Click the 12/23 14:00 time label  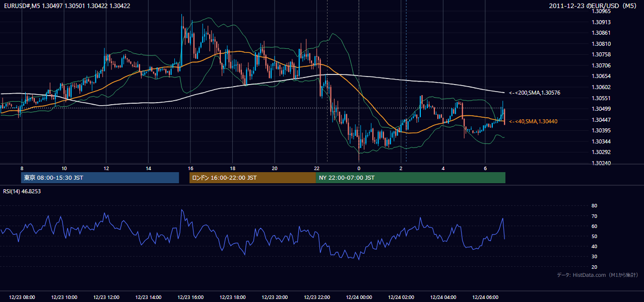(x=148, y=297)
